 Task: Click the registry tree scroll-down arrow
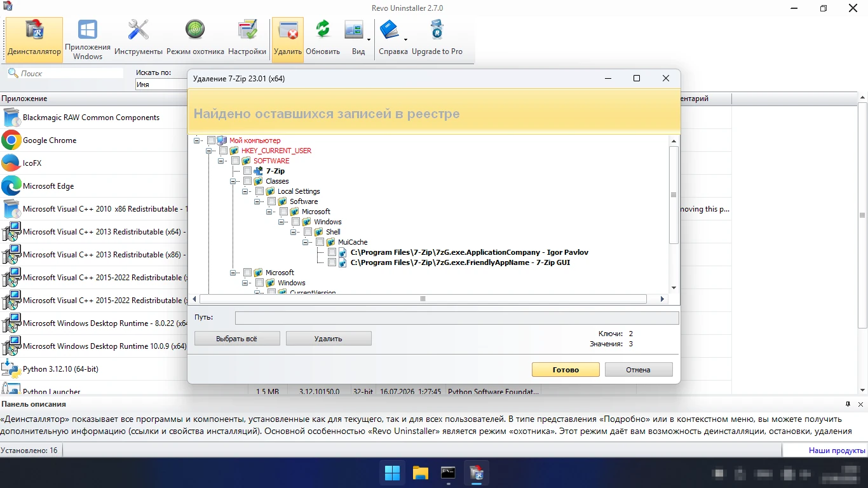pyautogui.click(x=674, y=288)
